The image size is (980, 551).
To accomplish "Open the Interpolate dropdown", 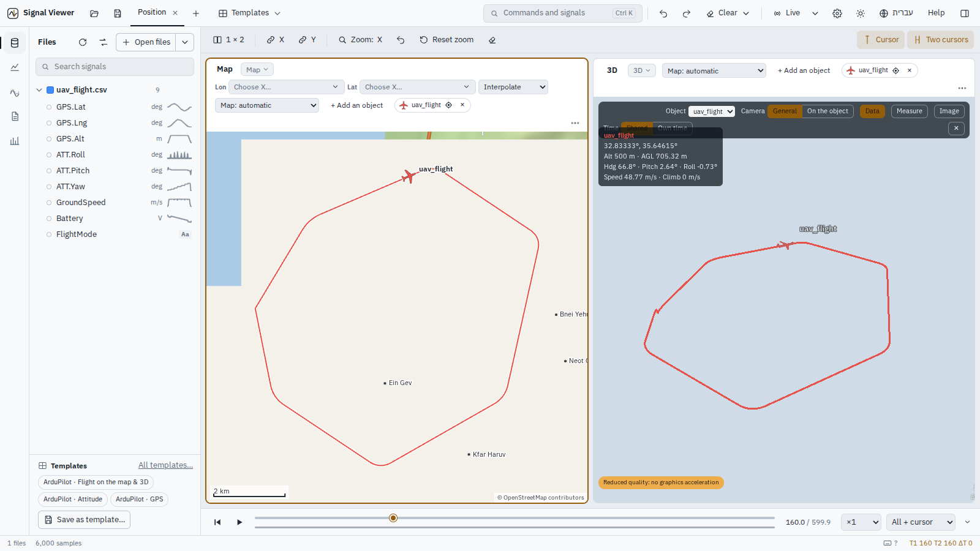I will click(513, 87).
